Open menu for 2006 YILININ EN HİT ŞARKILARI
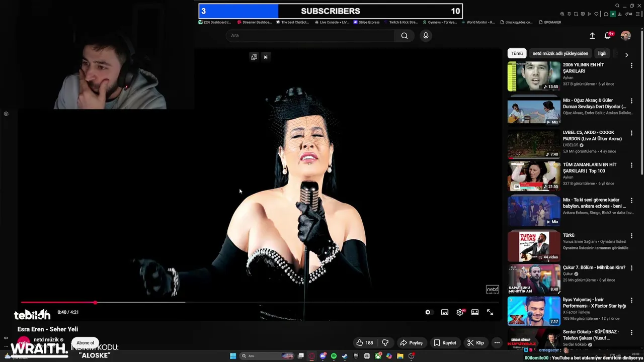Image resolution: width=644 pixels, height=362 pixels. tap(631, 66)
